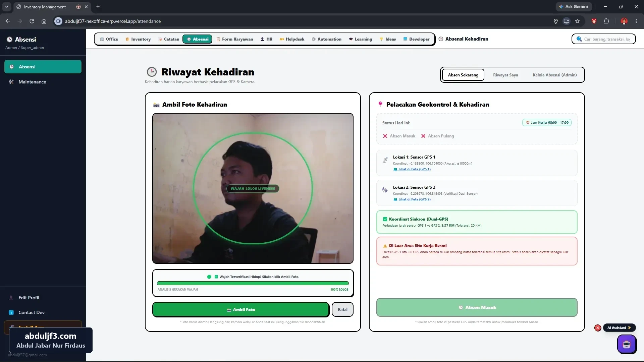The image size is (644, 362).
Task: Open the AI Assistant robot icon
Action: pos(627,344)
